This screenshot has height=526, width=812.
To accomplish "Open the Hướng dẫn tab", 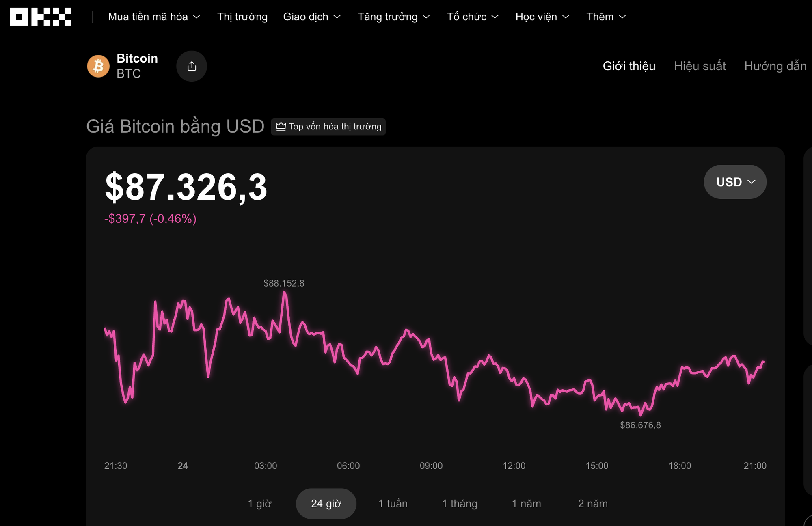I will [777, 66].
